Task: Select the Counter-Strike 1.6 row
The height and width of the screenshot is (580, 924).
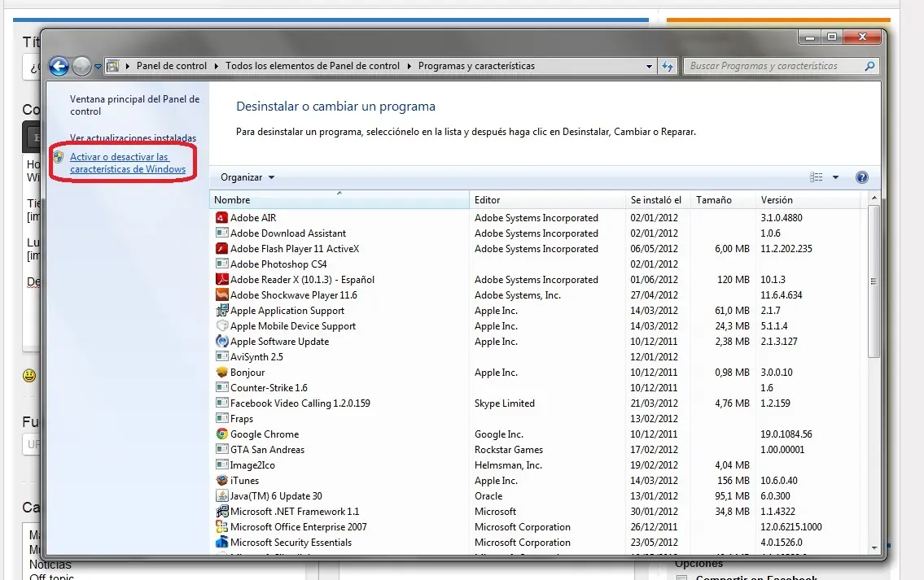Action: 536,387
